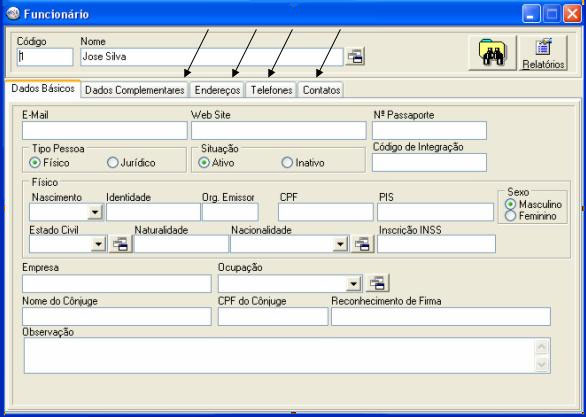This screenshot has width=586, height=417.
Task: Click the Identidade input field
Action: point(153,212)
